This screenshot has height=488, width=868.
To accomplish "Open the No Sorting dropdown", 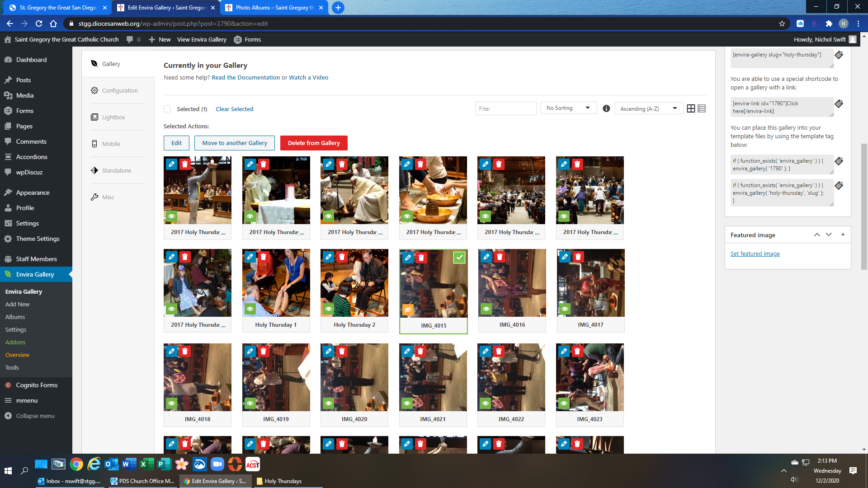I will click(568, 108).
